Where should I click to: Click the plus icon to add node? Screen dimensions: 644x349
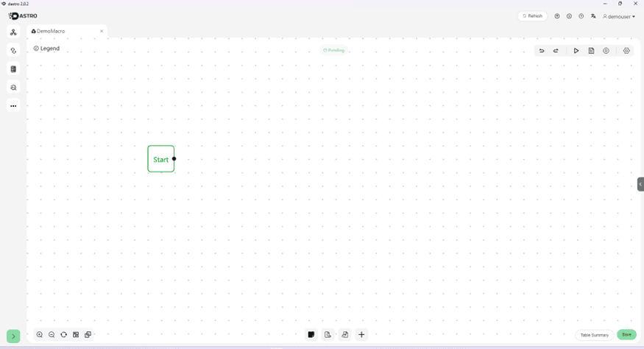click(361, 334)
